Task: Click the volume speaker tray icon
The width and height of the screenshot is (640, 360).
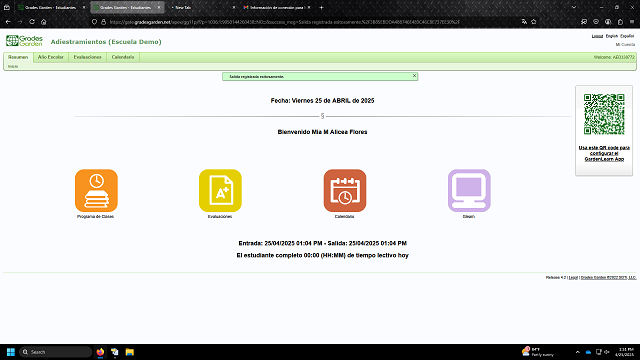Action: (607, 352)
